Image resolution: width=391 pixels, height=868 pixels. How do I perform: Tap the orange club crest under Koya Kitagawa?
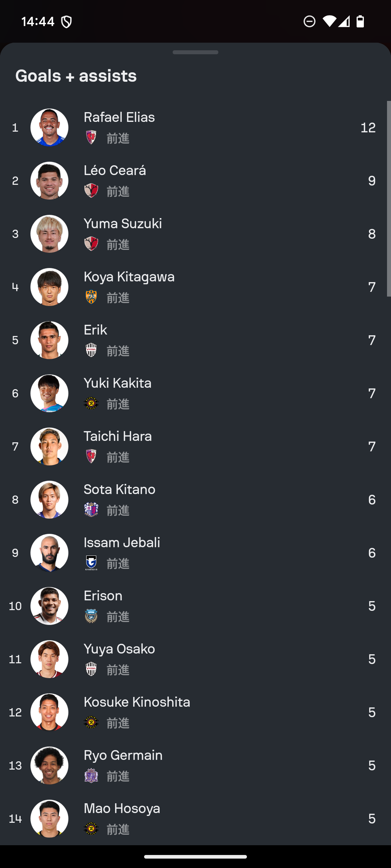[x=91, y=297]
